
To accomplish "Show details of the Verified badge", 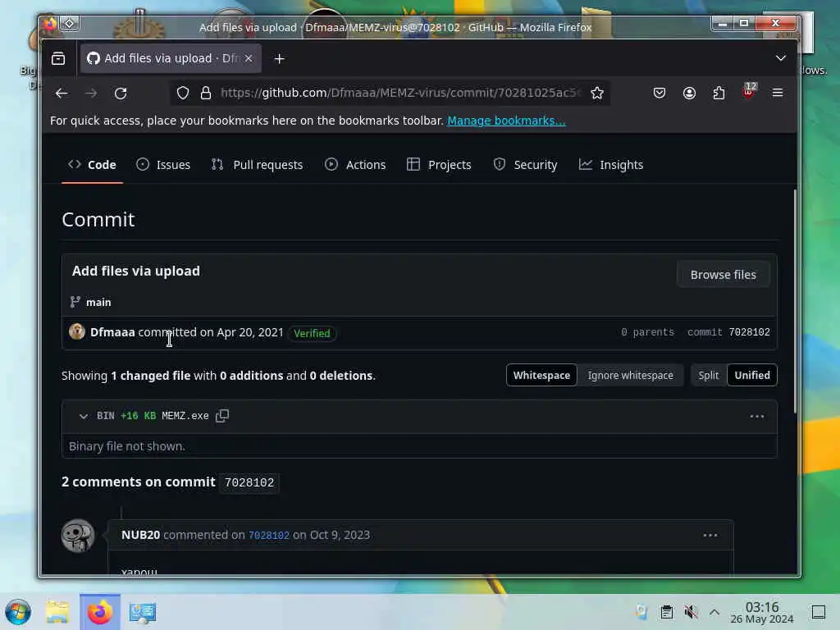I will [x=312, y=333].
